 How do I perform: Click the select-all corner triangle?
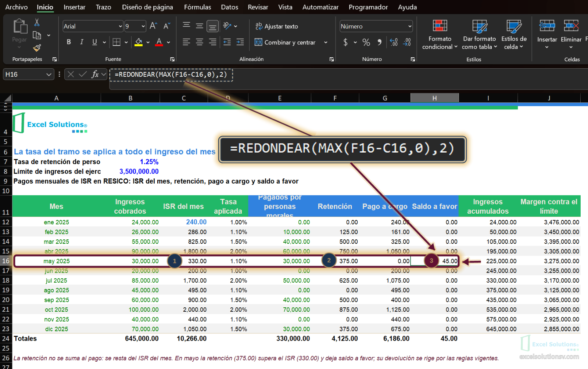point(7,98)
